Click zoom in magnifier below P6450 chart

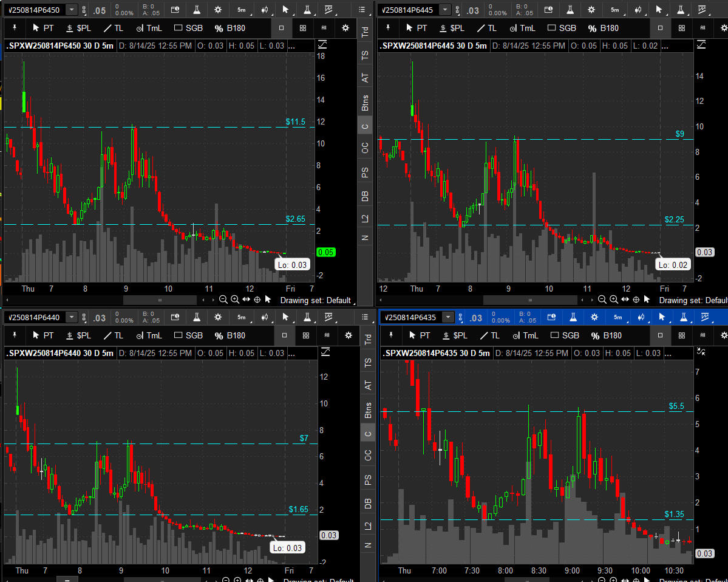[235, 300]
